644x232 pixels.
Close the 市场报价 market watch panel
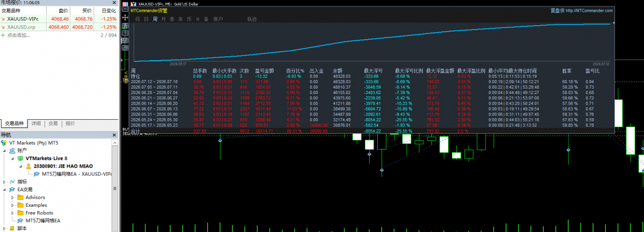click(114, 3)
